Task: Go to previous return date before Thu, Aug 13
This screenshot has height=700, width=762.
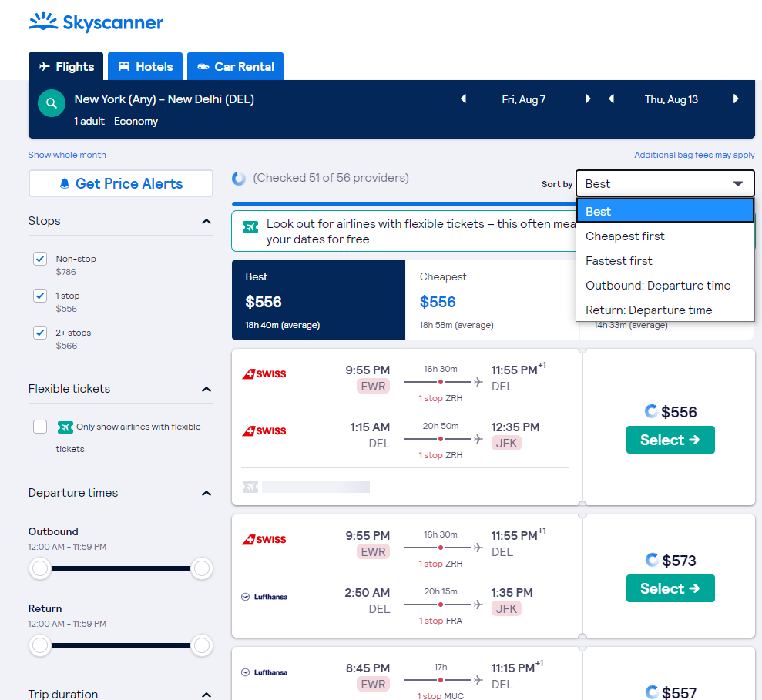Action: [611, 99]
